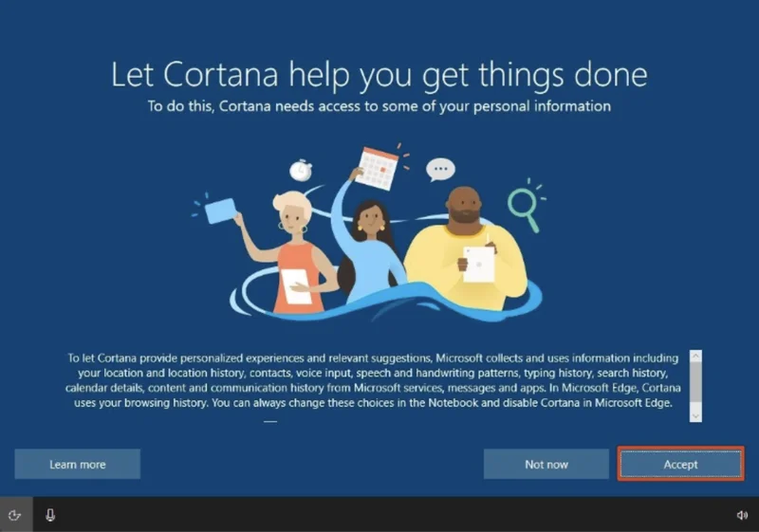Click the blue envelope in illustration
This screenshot has width=759, height=532.
(220, 210)
